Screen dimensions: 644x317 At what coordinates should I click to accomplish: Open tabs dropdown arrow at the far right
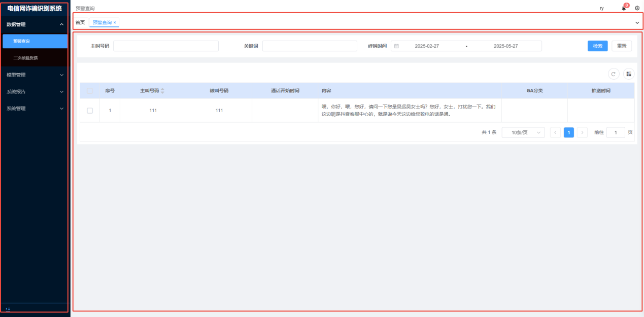637,23
